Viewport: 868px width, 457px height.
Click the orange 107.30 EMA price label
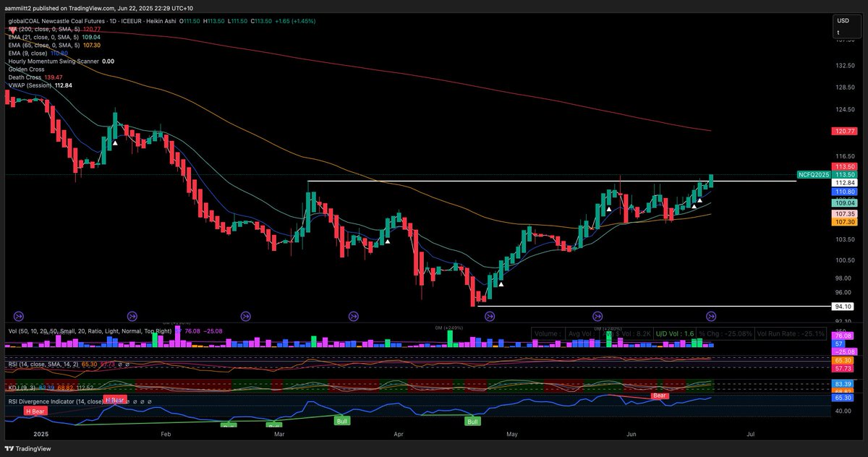[845, 222]
